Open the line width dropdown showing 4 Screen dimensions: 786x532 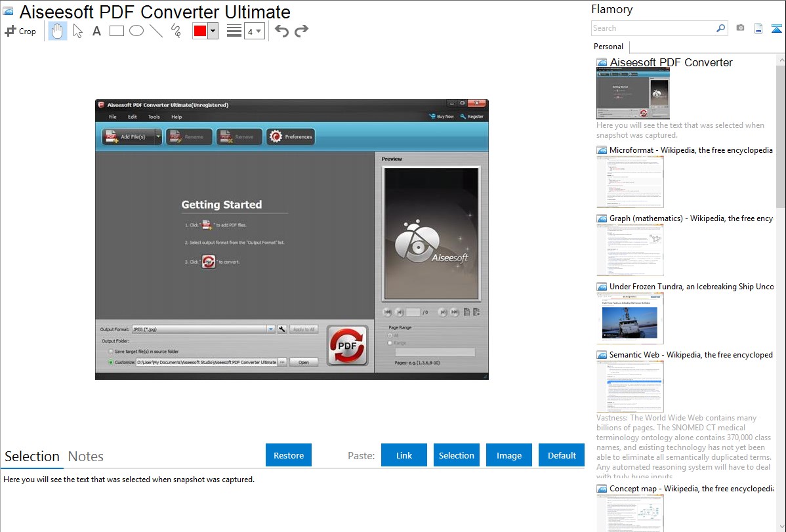point(255,31)
